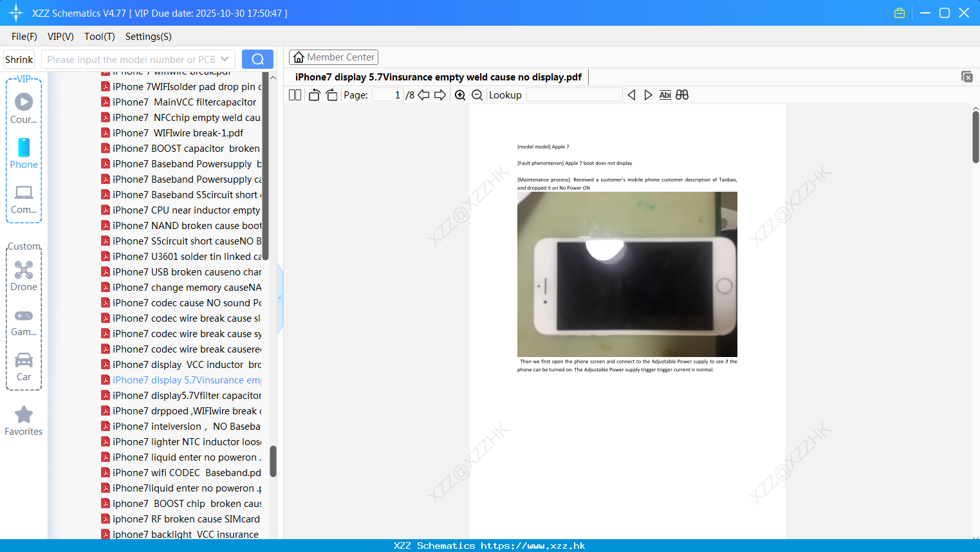Viewport: 980px width, 552px height.
Task: Zoom out of the PDF document
Action: point(477,95)
